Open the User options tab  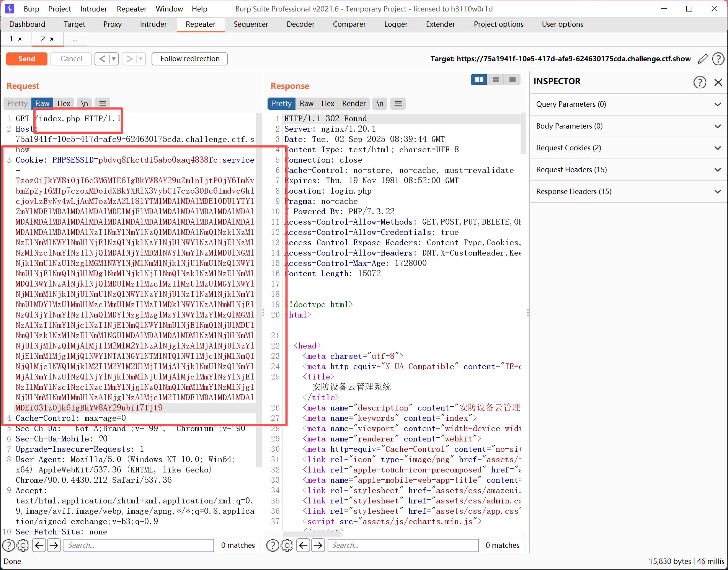pos(563,24)
